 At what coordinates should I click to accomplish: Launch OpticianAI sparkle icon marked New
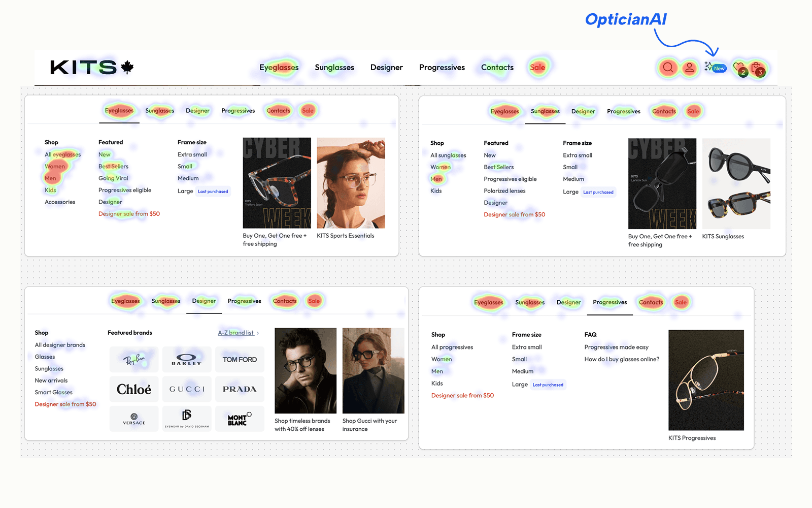[x=715, y=67]
